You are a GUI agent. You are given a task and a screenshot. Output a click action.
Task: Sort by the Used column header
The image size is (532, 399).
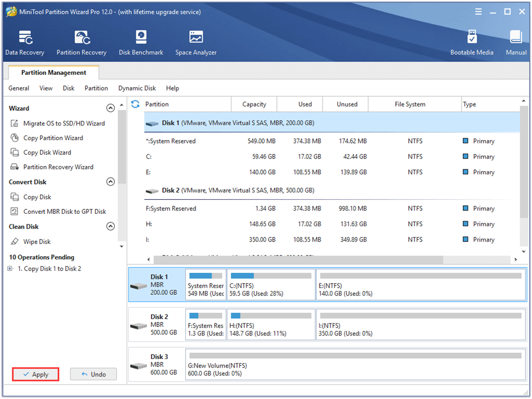tap(300, 104)
